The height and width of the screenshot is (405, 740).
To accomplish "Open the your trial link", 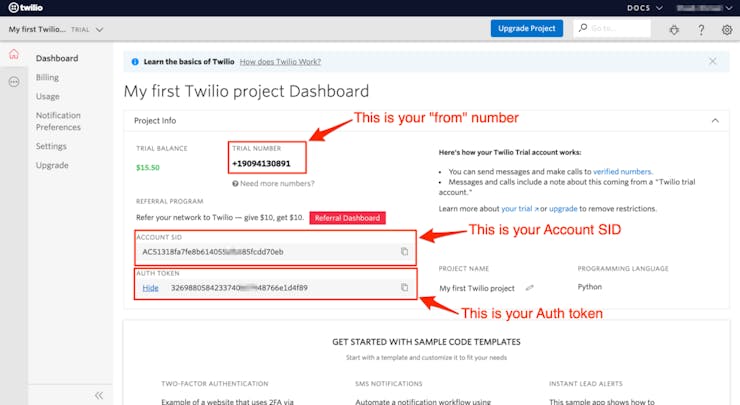I will (x=520, y=209).
